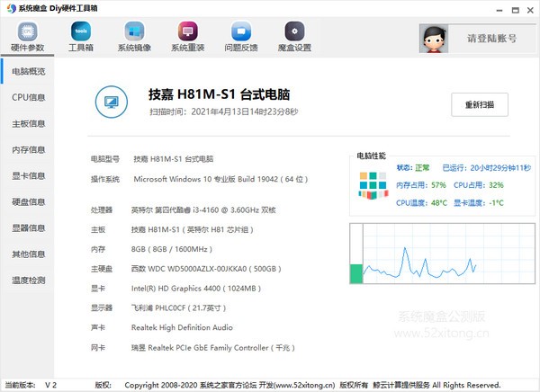The width and height of the screenshot is (540, 392).
Task: Select 主板信息 in the sidebar
Action: [29, 124]
